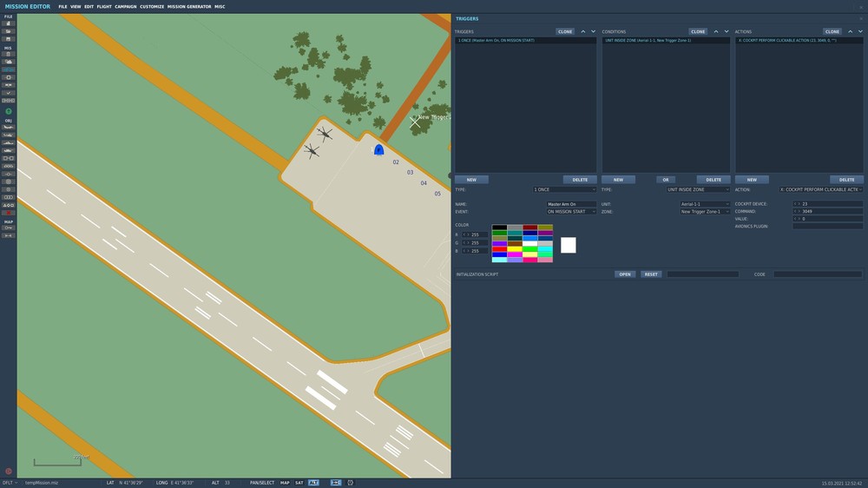Open the ZONE dropdown New Trigger Zone-1

(x=704, y=211)
